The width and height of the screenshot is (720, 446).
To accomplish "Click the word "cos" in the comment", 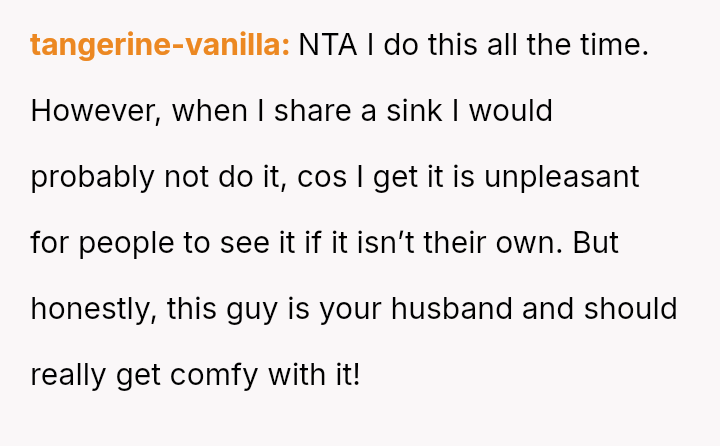I will coord(341,177).
